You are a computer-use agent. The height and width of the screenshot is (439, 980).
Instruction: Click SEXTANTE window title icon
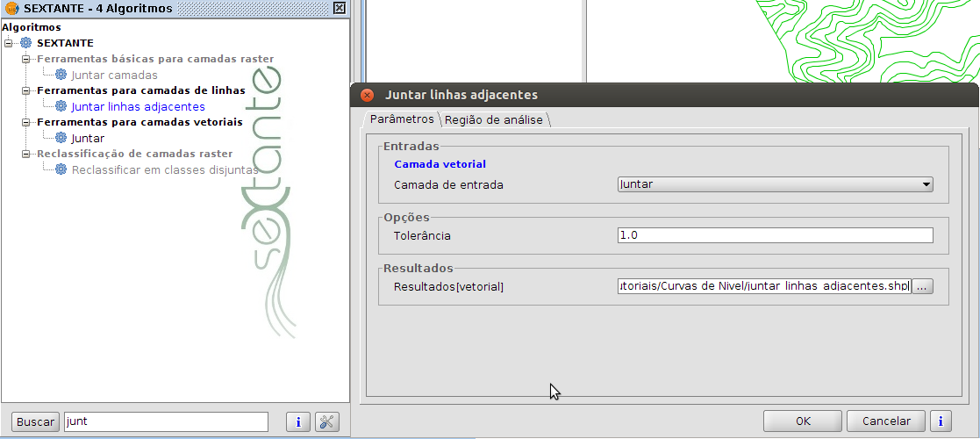coord(11,8)
